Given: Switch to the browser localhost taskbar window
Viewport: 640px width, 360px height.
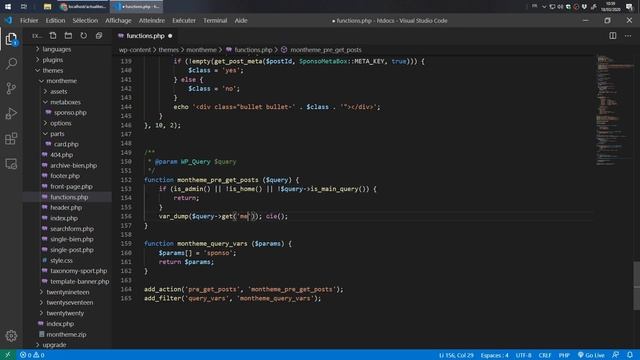Looking at the screenshot, I should [84, 7].
